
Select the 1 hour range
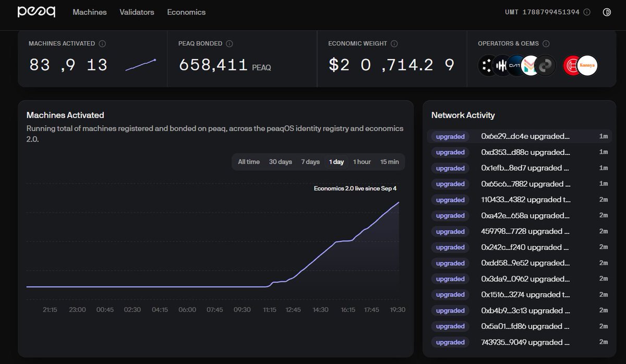362,162
